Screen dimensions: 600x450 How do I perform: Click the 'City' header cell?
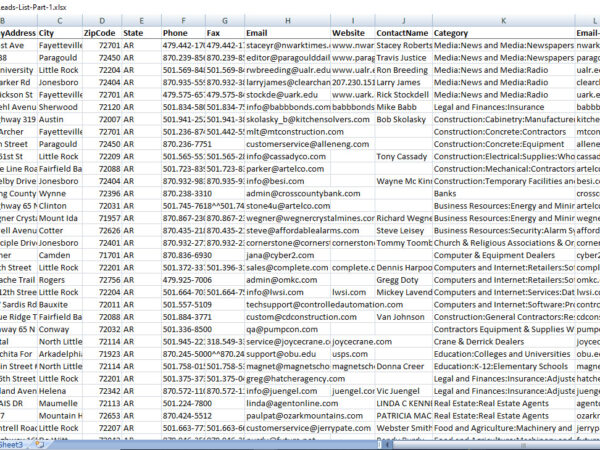coord(60,33)
